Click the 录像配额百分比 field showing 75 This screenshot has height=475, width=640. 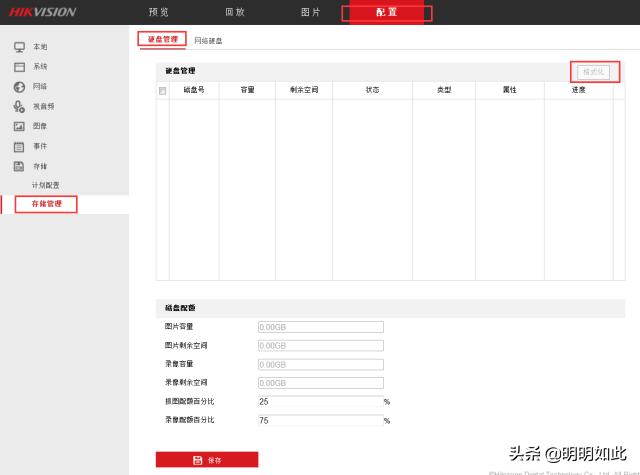tap(321, 420)
